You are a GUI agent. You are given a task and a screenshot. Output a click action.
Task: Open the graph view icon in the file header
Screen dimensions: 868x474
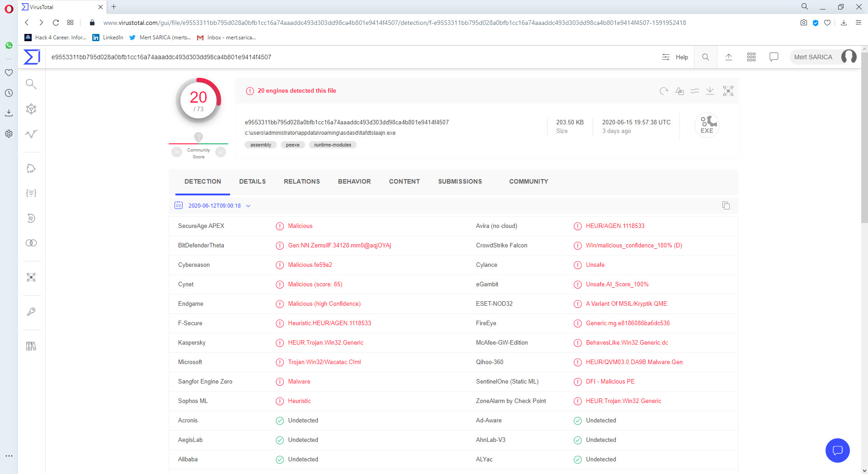tap(728, 91)
